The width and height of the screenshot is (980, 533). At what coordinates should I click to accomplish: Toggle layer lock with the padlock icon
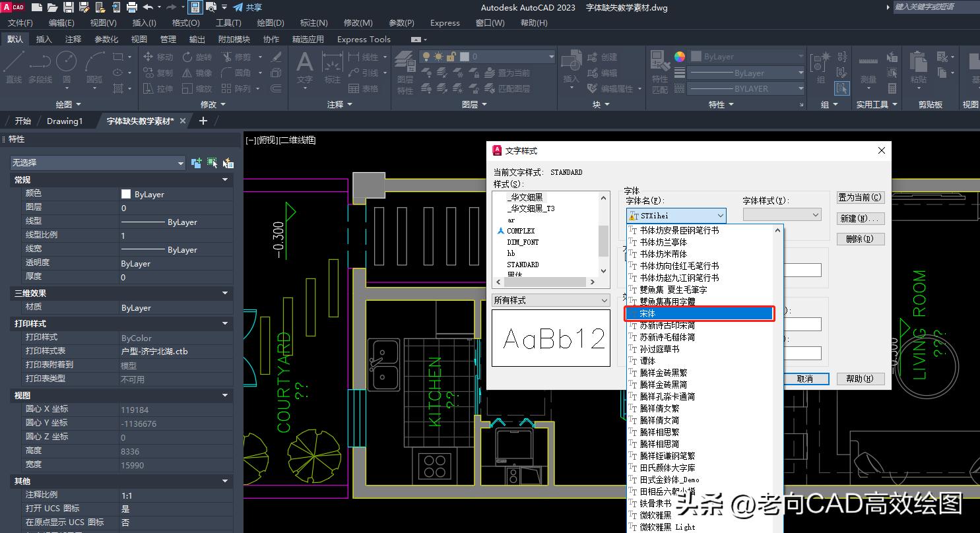point(451,56)
